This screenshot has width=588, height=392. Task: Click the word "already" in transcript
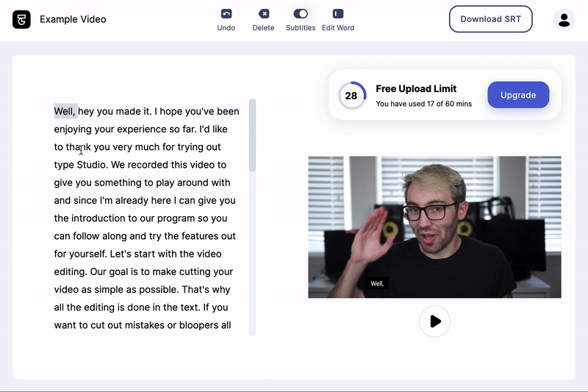[132, 201]
